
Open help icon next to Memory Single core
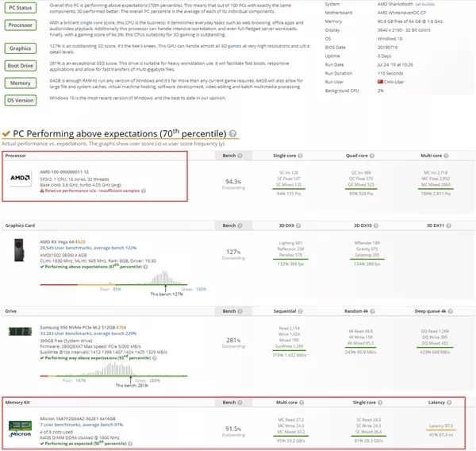coord(380,403)
